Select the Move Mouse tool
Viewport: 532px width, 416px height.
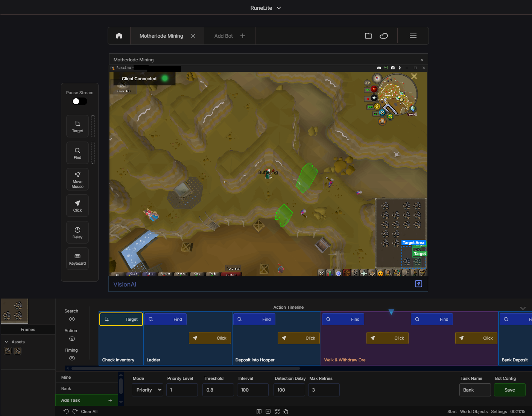pos(77,179)
